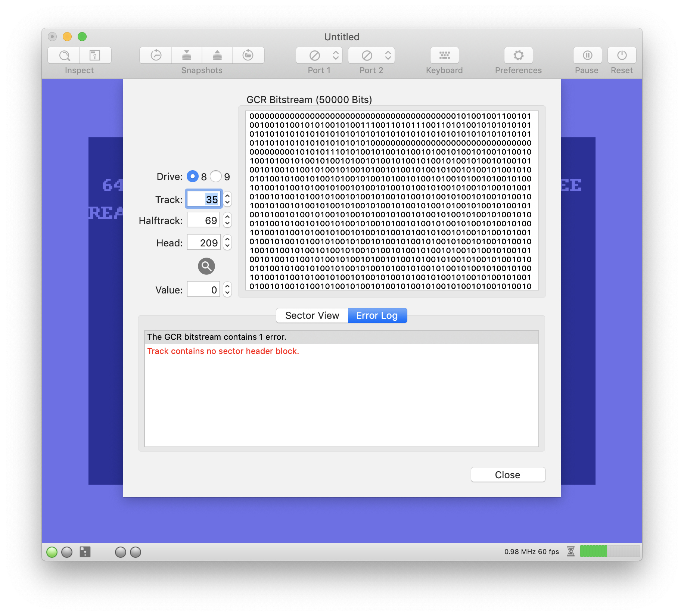Reset the emulator with the power icon

click(x=622, y=55)
